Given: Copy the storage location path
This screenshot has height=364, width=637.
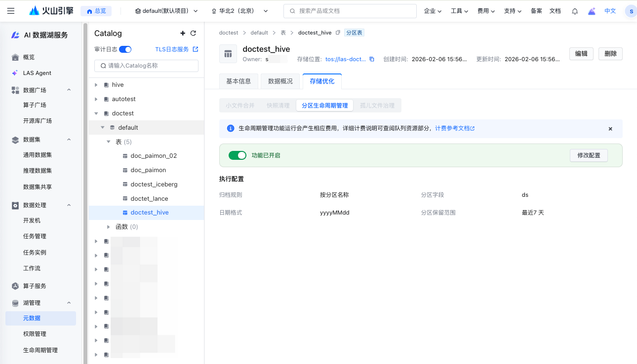Looking at the screenshot, I should pyautogui.click(x=372, y=59).
